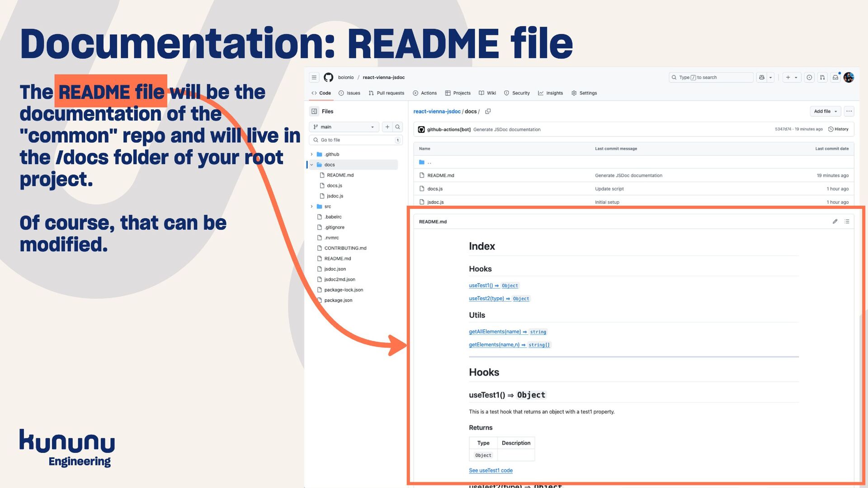Open the user avatar menu
This screenshot has width=868, height=488.
click(849, 77)
